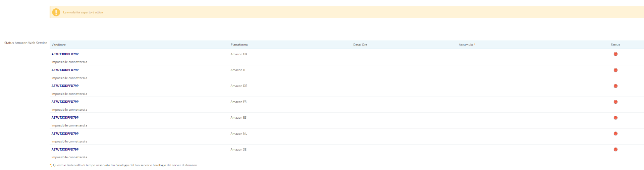Click the red status dot for Amazon FR
This screenshot has width=644, height=170.
click(615, 102)
